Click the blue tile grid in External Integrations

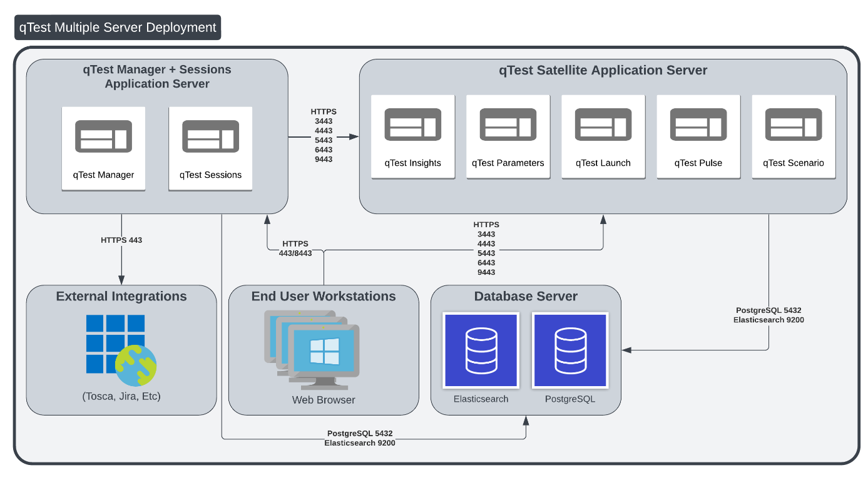(x=115, y=344)
